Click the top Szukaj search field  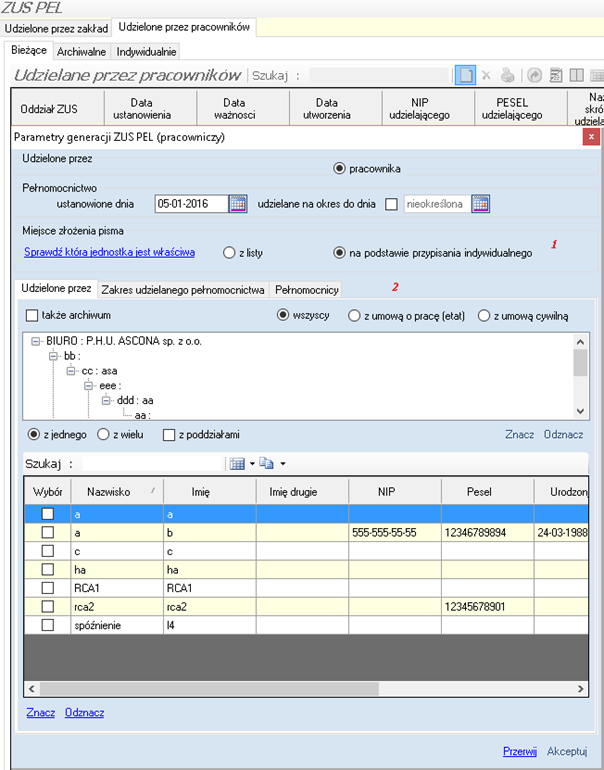tap(381, 76)
